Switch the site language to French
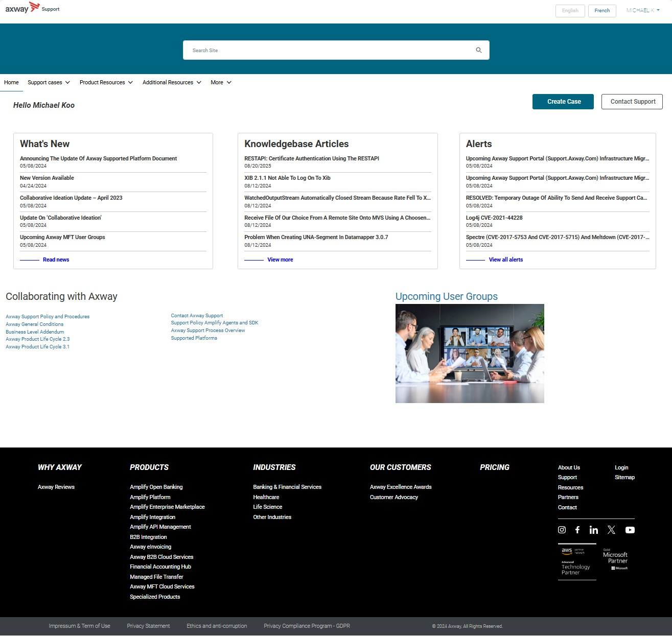This screenshot has height=636, width=672. [602, 10]
